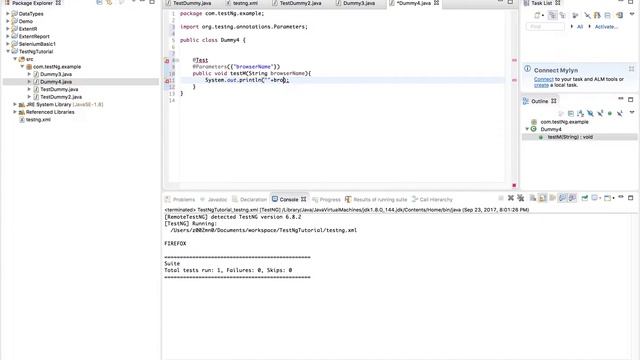Switch to the testng.xml editor tab
The height and width of the screenshot is (360, 640).
pos(245,3)
